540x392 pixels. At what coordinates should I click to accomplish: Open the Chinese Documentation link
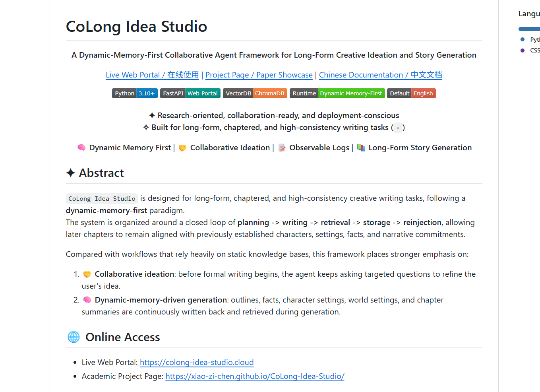[380, 75]
